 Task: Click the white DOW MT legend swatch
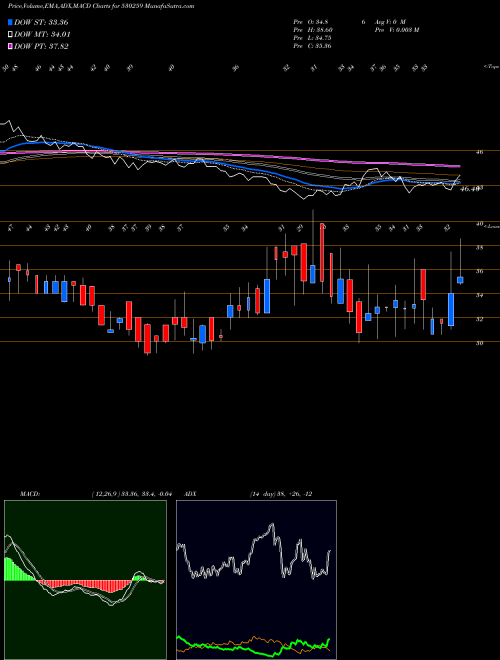click(10, 35)
